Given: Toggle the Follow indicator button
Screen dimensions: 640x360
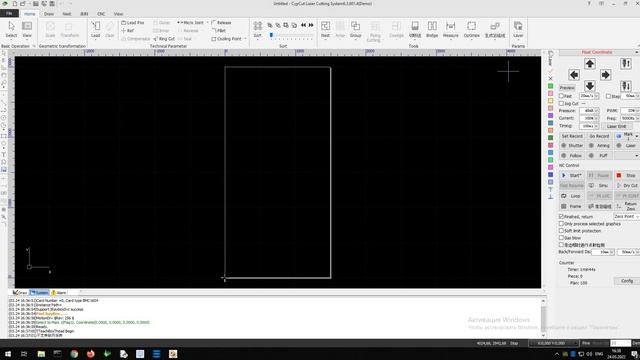Looking at the screenshot, I should [571, 156].
